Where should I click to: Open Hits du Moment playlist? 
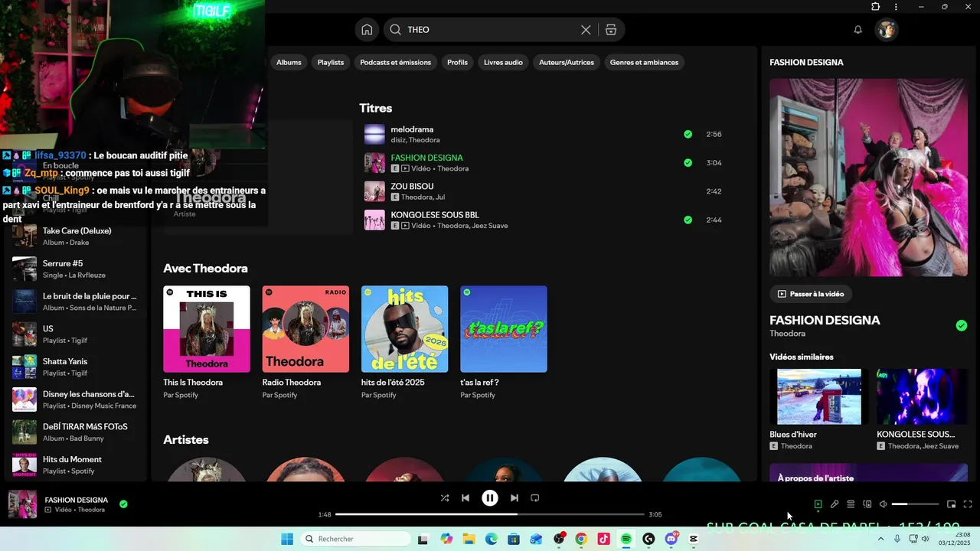pos(75,465)
